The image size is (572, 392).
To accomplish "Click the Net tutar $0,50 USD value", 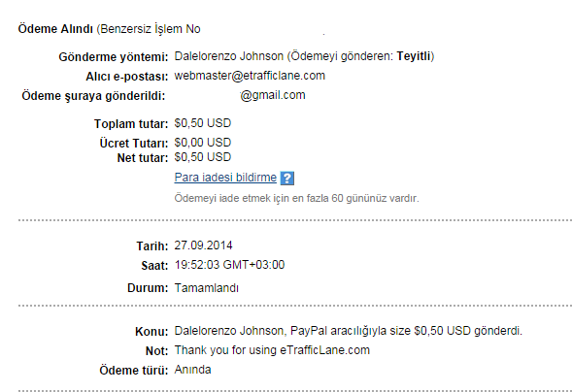I will pyautogui.click(x=202, y=157).
